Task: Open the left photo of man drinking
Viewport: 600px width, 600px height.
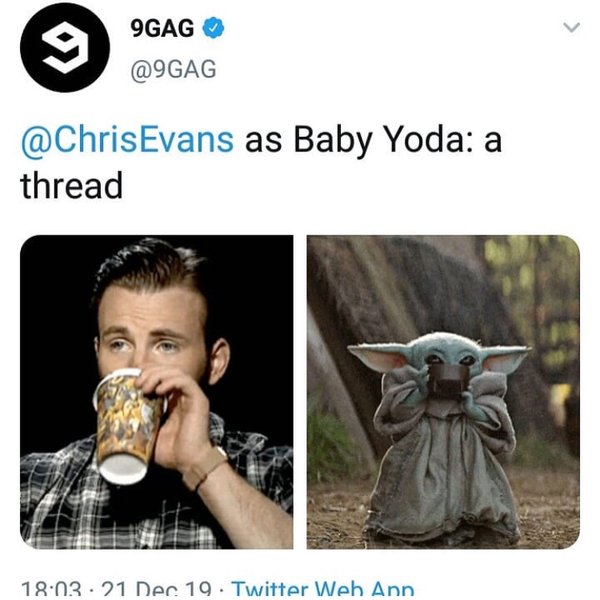Action: 157,392
